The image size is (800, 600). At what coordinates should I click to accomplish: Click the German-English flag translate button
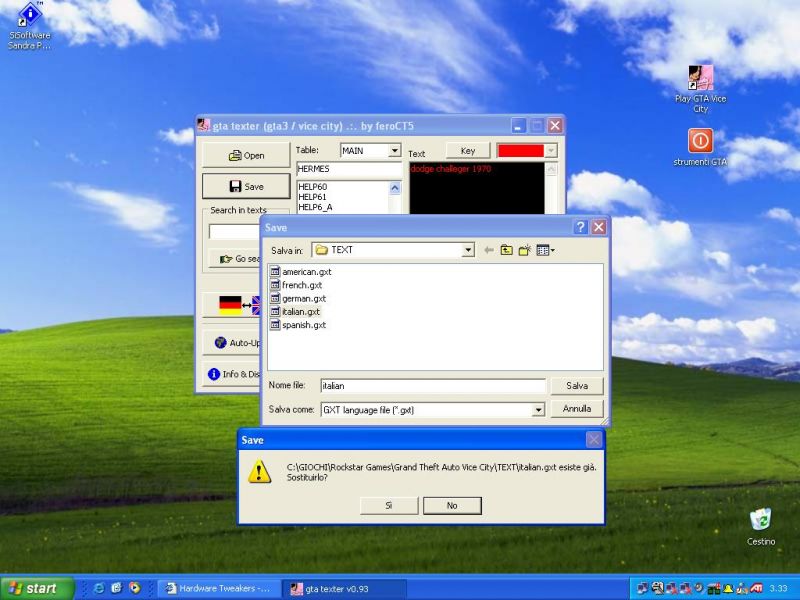(233, 305)
